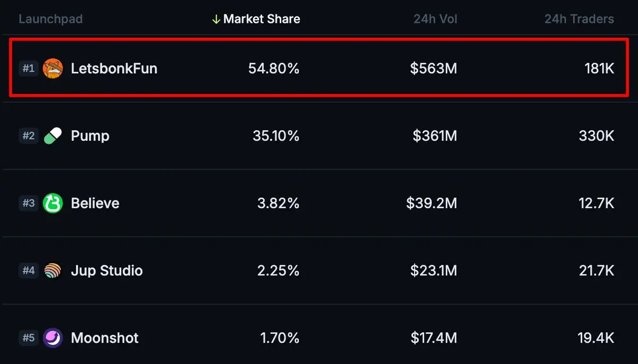
Task: Click the Launchpad column header
Action: pos(51,19)
